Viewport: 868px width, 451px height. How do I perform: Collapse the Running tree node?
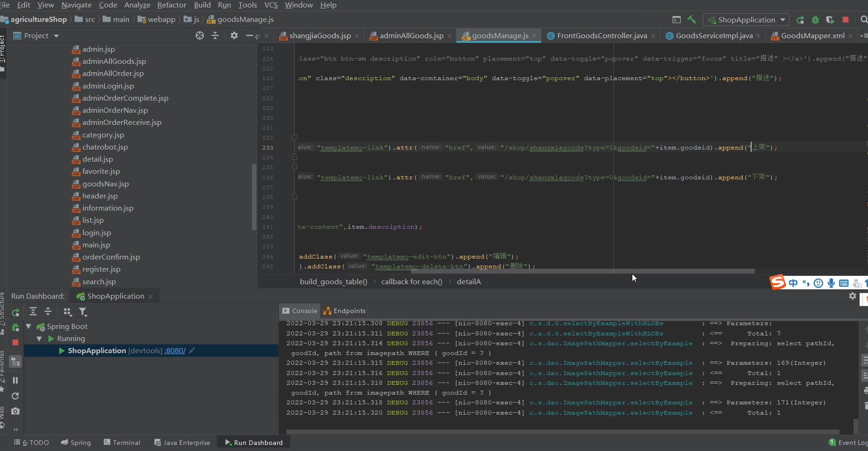click(x=39, y=338)
